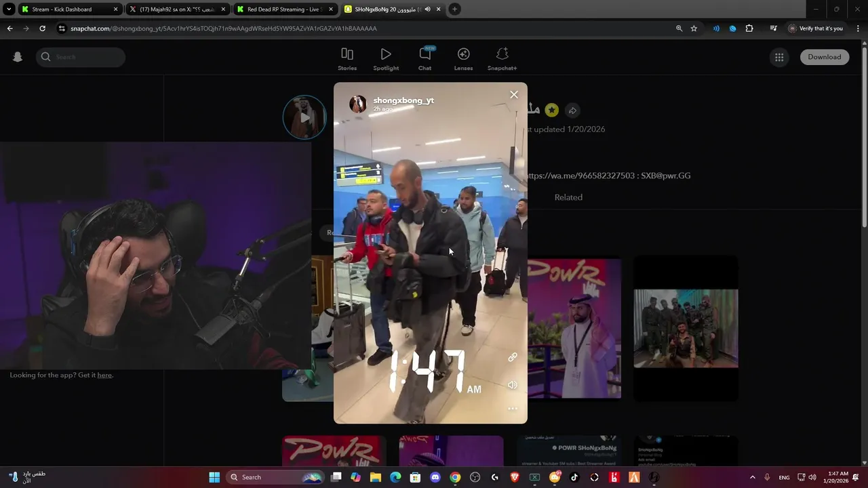The image size is (868, 488).
Task: Close the Majah92 on X tab
Action: coord(223,9)
